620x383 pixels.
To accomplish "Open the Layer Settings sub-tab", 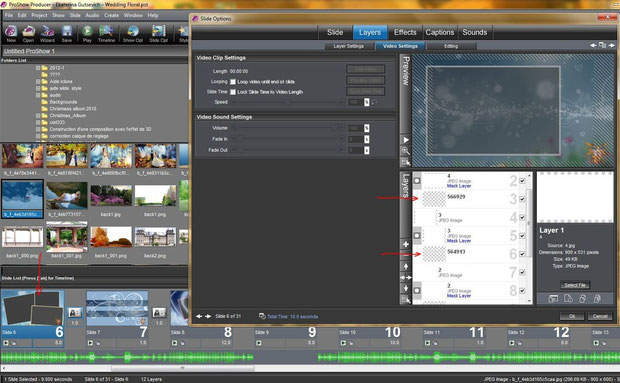I will [x=348, y=46].
